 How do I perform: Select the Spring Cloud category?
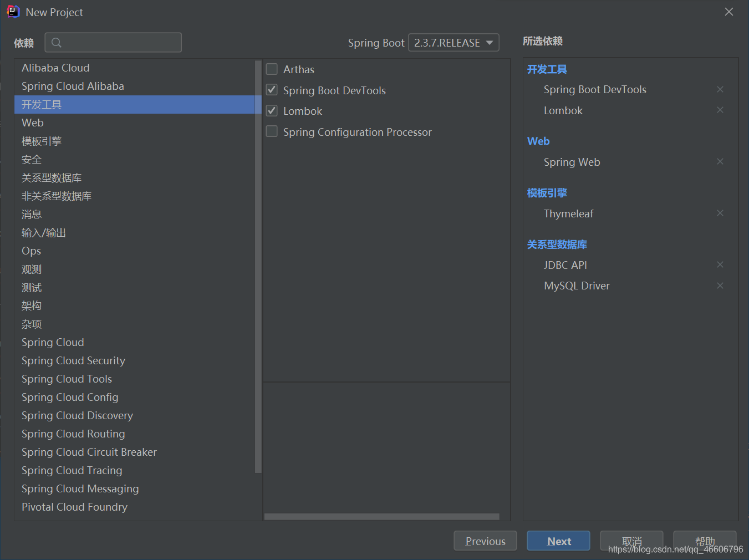134,342
